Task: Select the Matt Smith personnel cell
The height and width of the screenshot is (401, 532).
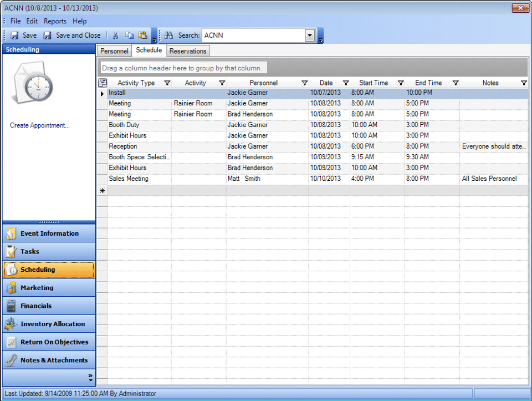Action: pos(267,179)
